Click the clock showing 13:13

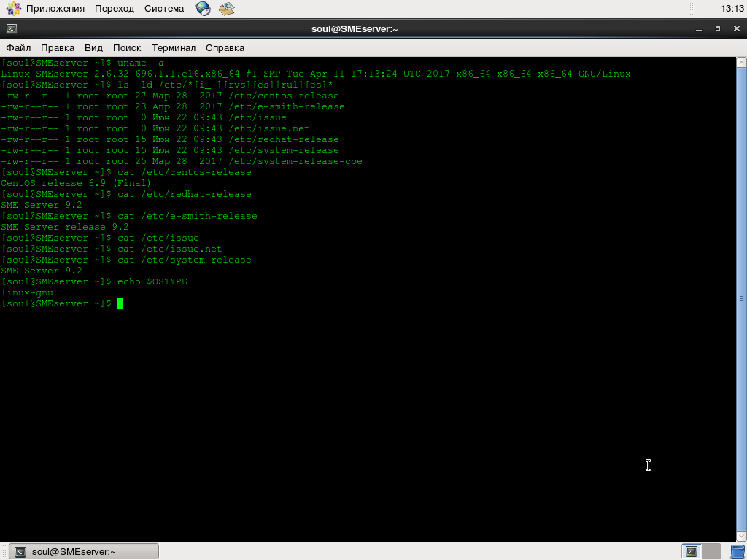pos(732,9)
